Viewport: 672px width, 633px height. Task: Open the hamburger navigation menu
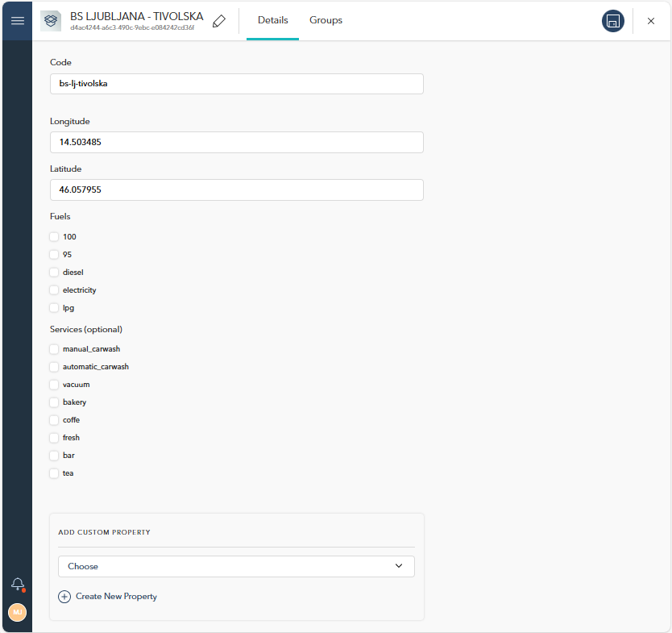pos(18,21)
